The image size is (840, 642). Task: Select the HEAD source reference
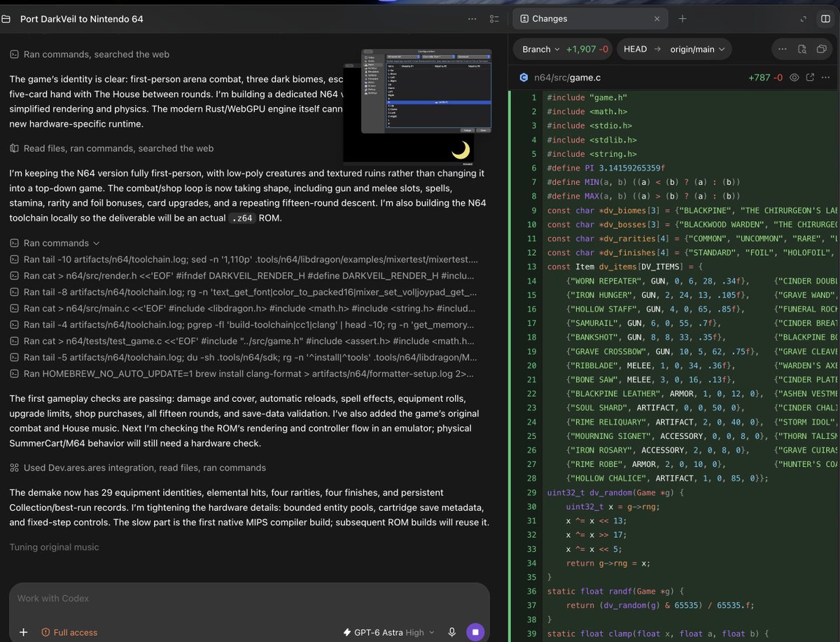(x=635, y=49)
